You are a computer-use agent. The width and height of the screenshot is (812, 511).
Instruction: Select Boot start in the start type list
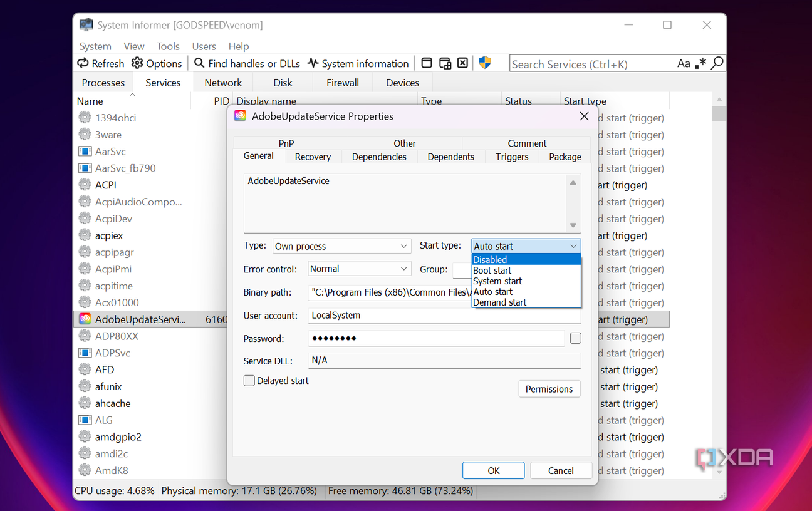(526, 271)
